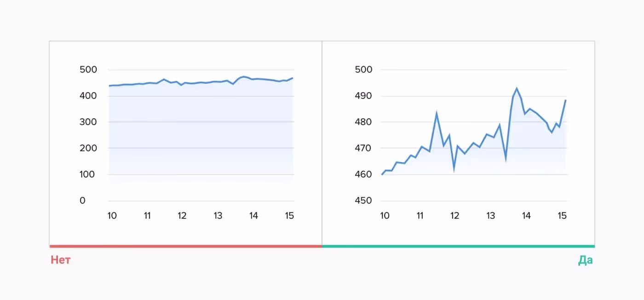
Task: Click the 200 y-axis label in left chart
Action: (x=88, y=148)
